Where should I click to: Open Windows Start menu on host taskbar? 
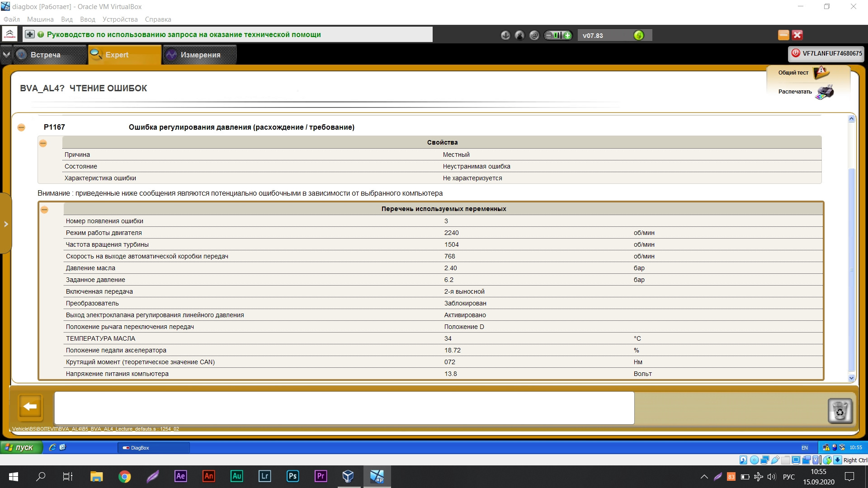14,476
